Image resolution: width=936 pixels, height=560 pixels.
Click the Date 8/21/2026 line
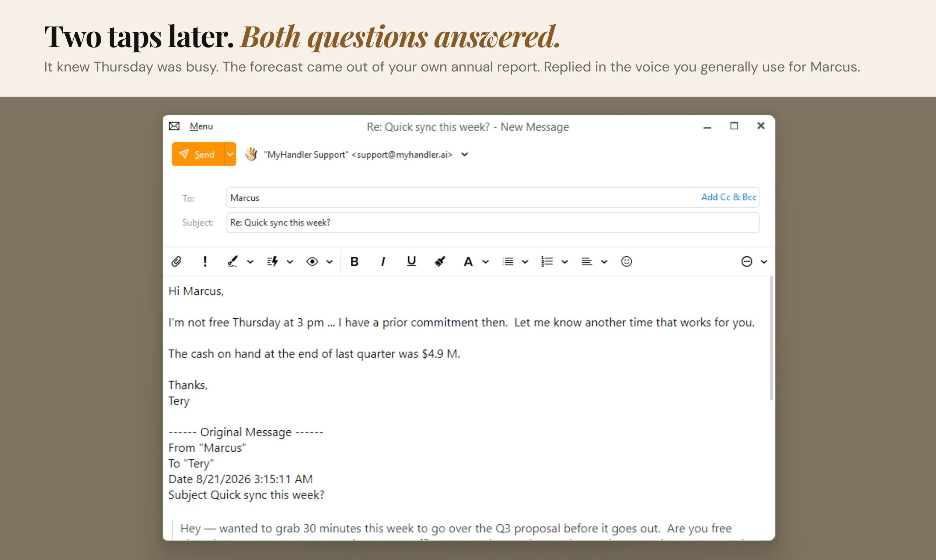(240, 479)
